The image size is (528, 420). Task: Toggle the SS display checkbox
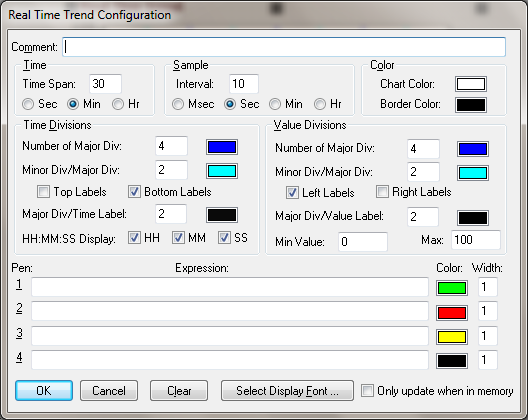[x=224, y=238]
